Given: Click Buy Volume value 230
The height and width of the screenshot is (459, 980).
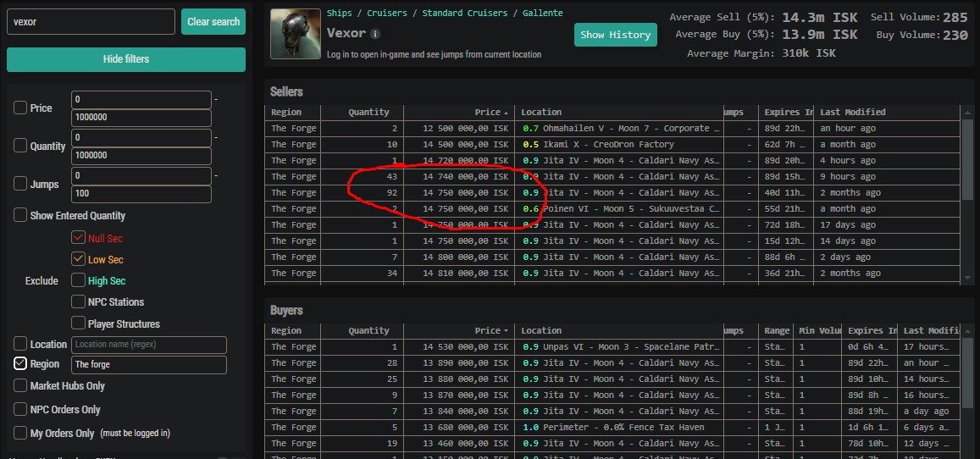Looking at the screenshot, I should (x=955, y=35).
